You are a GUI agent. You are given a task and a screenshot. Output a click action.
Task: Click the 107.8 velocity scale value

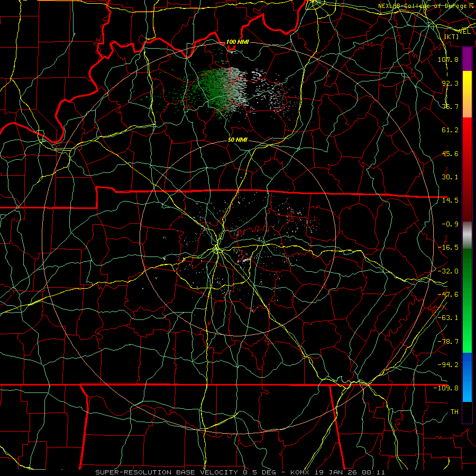click(448, 59)
